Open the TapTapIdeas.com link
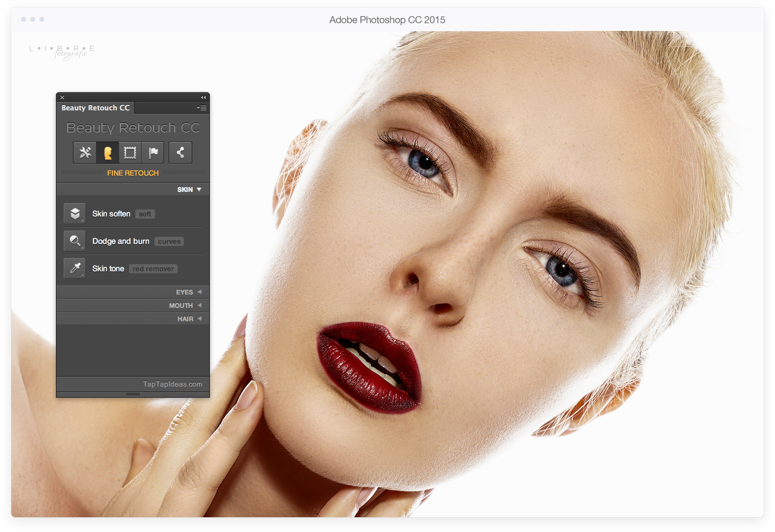The image size is (775, 532). click(x=172, y=384)
